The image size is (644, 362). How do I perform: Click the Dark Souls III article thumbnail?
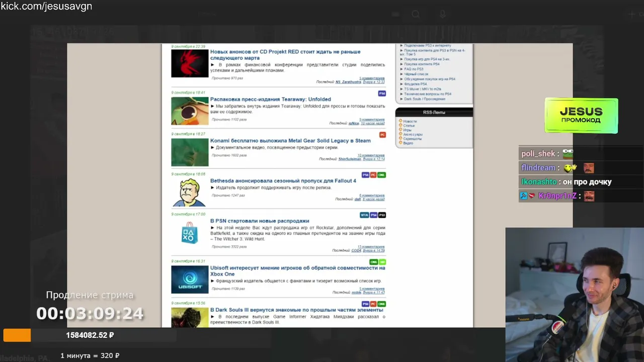190,317
